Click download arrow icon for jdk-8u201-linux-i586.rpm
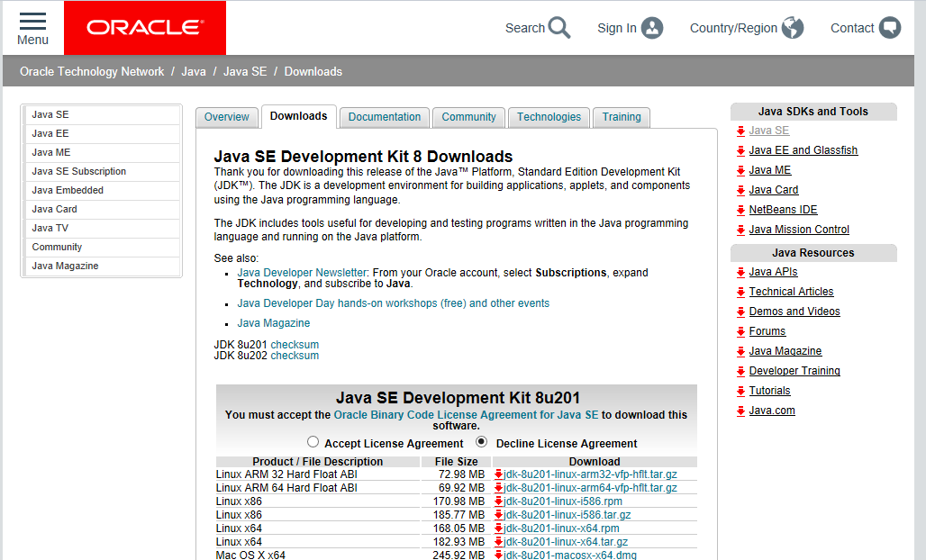This screenshot has width=926, height=560. [x=498, y=501]
